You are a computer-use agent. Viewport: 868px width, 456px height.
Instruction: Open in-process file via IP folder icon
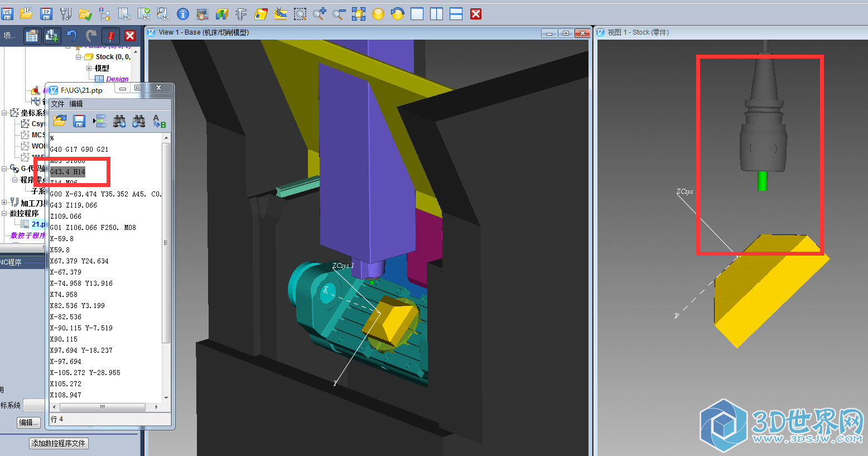[26, 14]
